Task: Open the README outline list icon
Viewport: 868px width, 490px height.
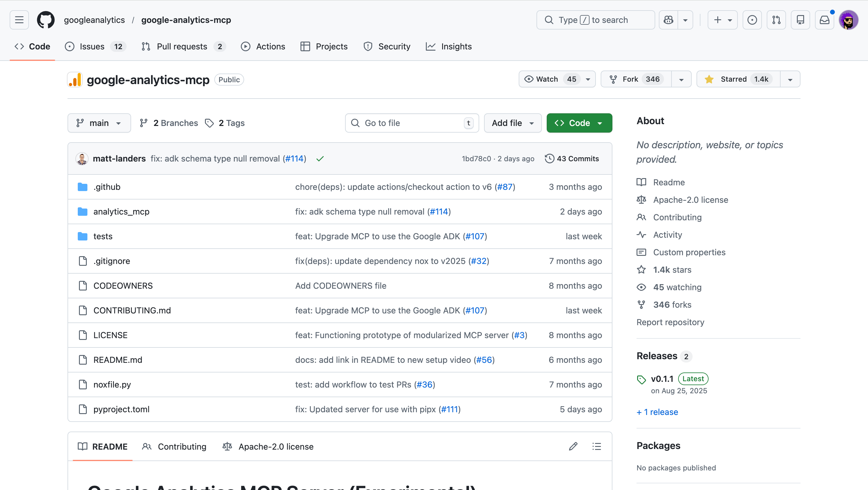Action: point(596,447)
